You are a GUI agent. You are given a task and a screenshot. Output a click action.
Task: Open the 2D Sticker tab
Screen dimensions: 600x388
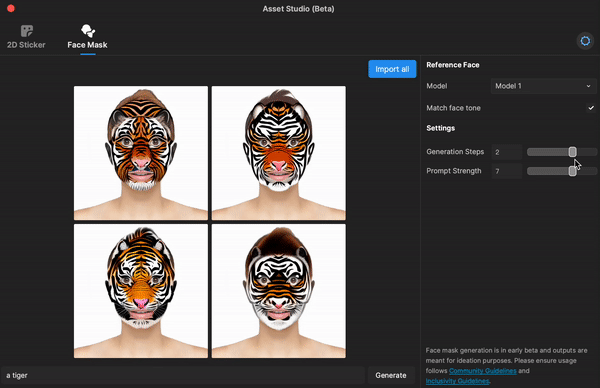(26, 37)
